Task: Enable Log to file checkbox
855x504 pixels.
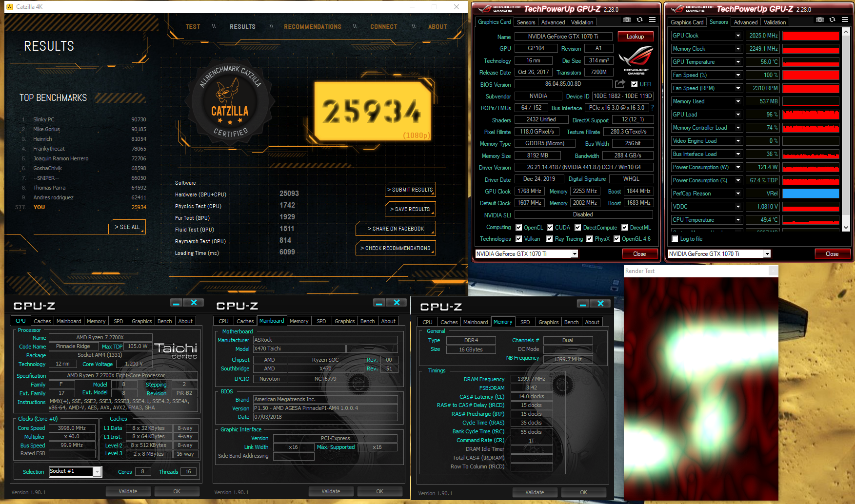Action: (675, 239)
